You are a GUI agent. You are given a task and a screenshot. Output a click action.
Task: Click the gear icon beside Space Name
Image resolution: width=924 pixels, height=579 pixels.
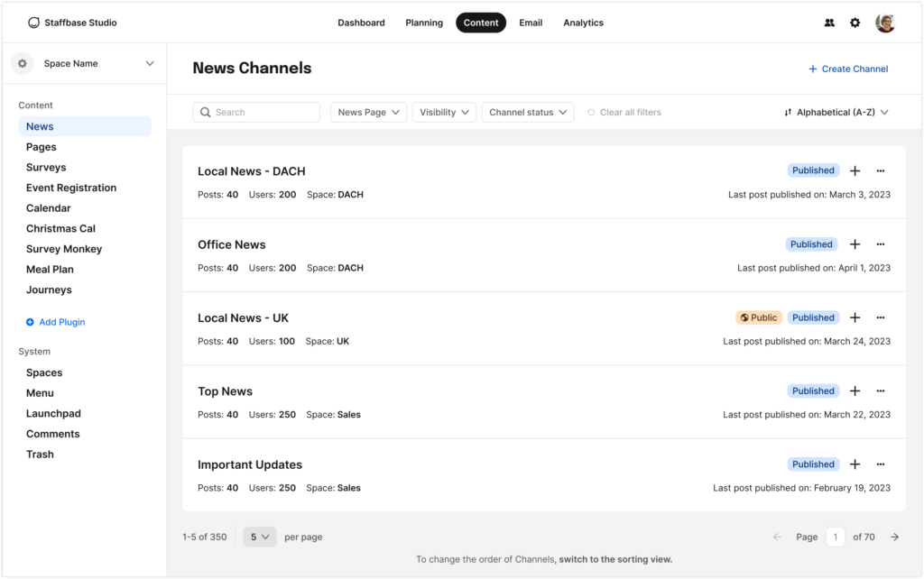[22, 63]
